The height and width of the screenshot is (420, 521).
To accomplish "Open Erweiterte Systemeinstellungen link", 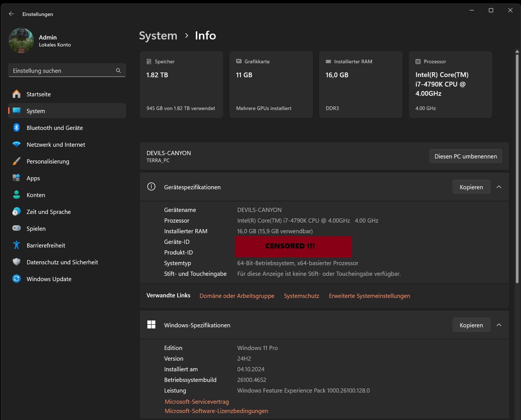I will point(369,296).
